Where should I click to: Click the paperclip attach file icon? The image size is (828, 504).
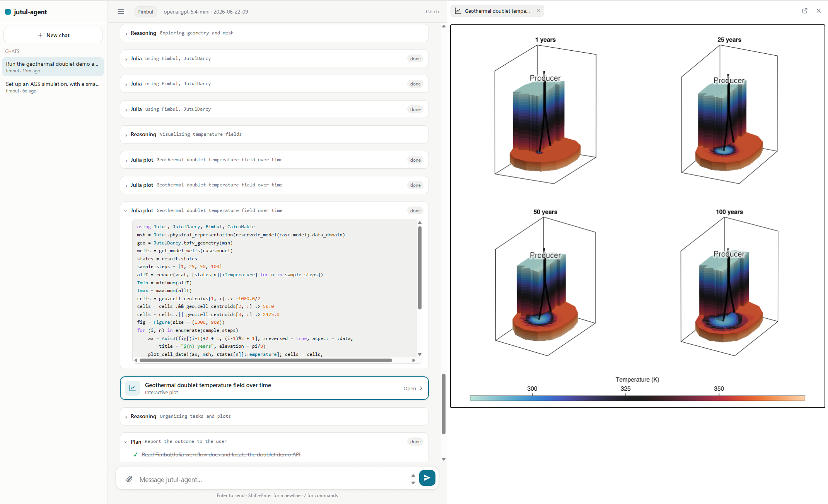pyautogui.click(x=129, y=479)
